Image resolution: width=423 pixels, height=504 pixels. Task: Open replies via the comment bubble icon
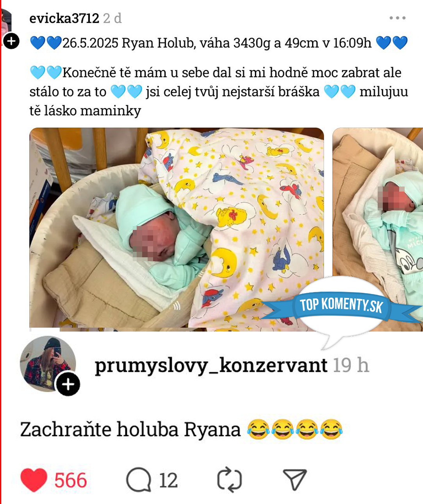(x=139, y=480)
